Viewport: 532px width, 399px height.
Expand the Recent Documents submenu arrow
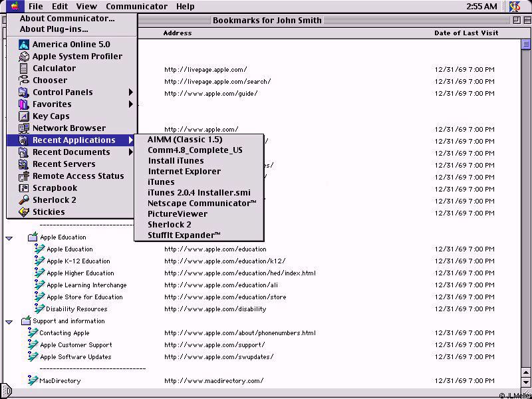click(x=130, y=152)
